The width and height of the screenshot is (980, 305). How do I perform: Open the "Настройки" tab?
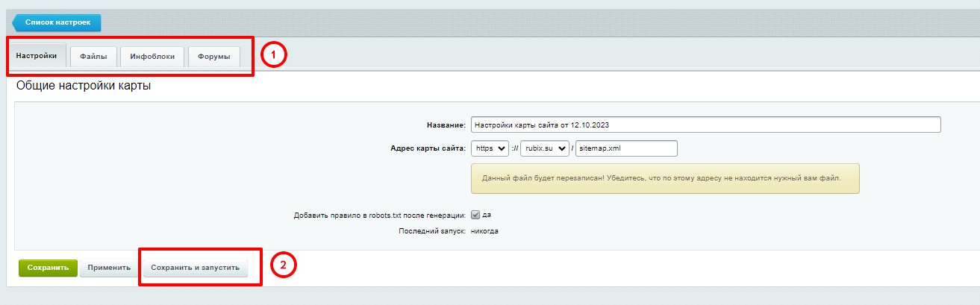click(x=37, y=56)
